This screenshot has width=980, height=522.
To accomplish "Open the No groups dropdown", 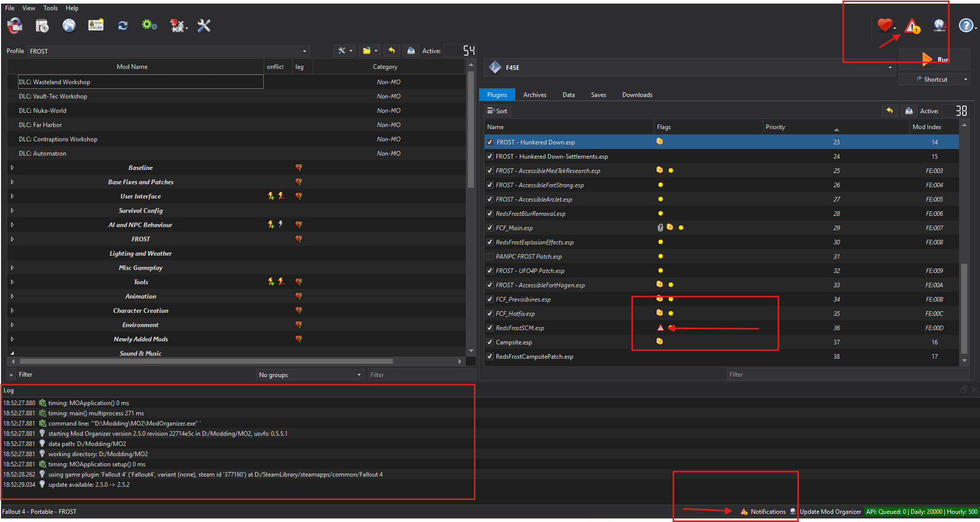I will (310, 375).
